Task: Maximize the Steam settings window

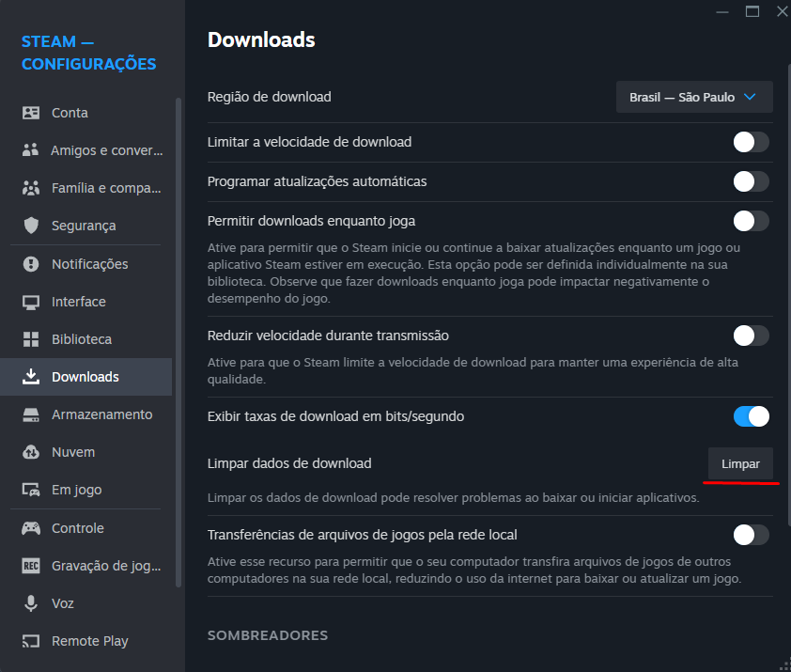Action: [x=752, y=11]
